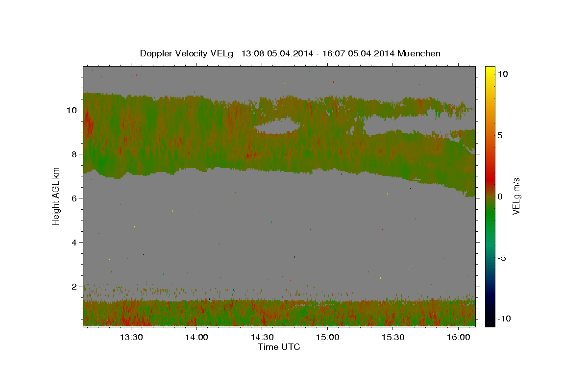
Task: Click the end time '16:07 05.04.2014' in title
Action: coord(358,53)
